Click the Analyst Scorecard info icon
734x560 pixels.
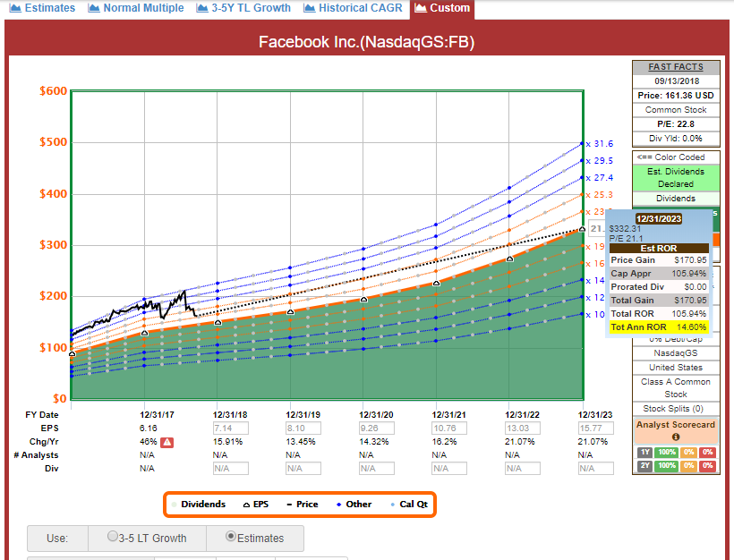click(x=676, y=437)
